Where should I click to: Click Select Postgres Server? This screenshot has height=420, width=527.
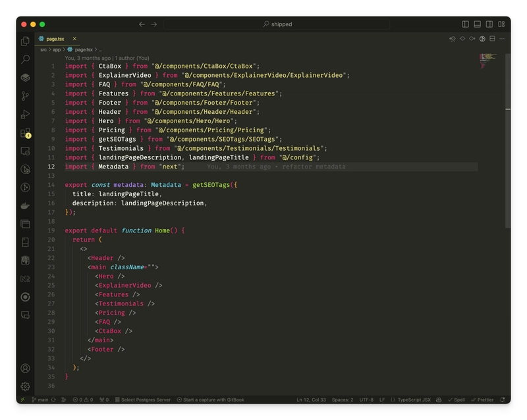(x=143, y=400)
